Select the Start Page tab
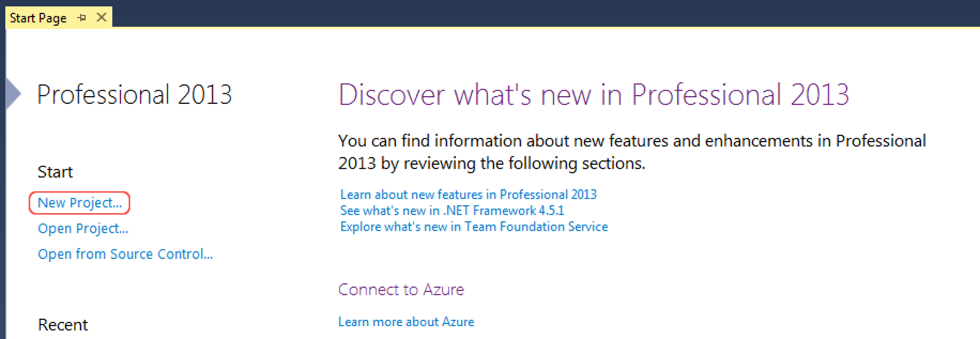 [38, 18]
